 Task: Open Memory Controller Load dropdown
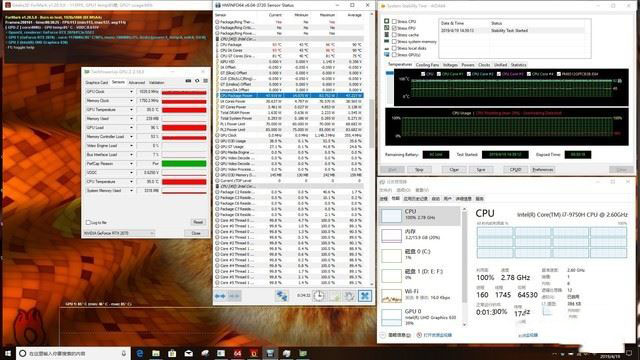click(131, 136)
